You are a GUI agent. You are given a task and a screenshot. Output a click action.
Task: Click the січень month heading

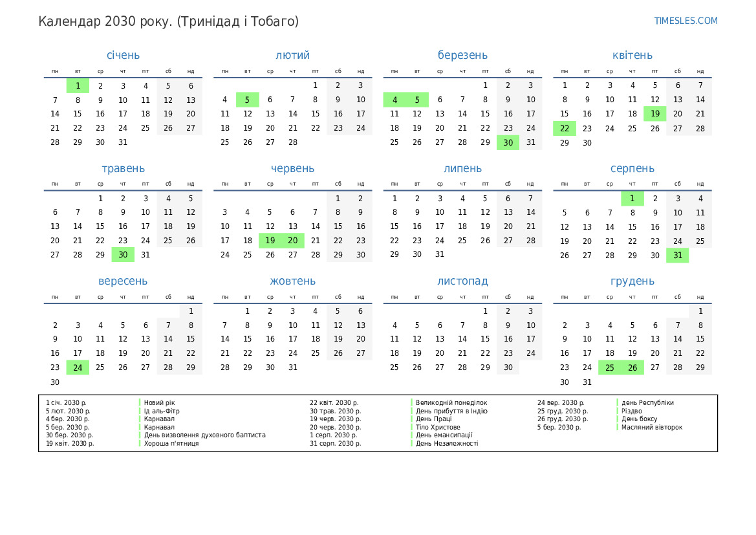123,56
